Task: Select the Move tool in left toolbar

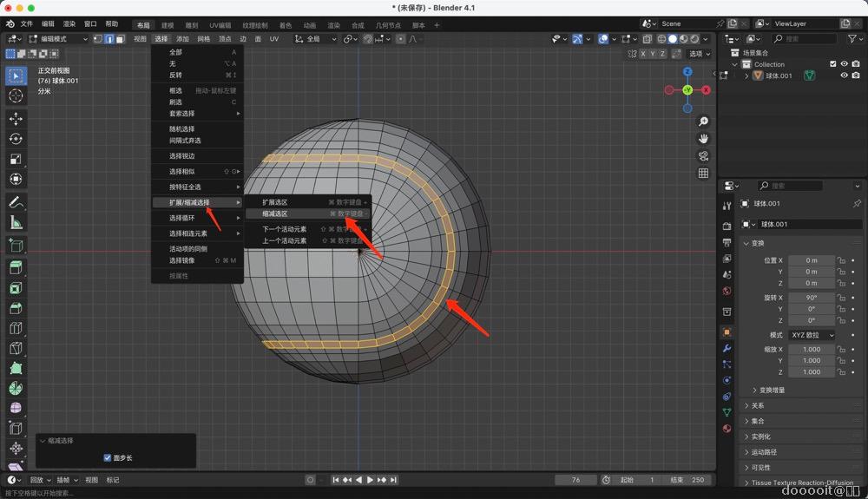Action: (x=16, y=118)
